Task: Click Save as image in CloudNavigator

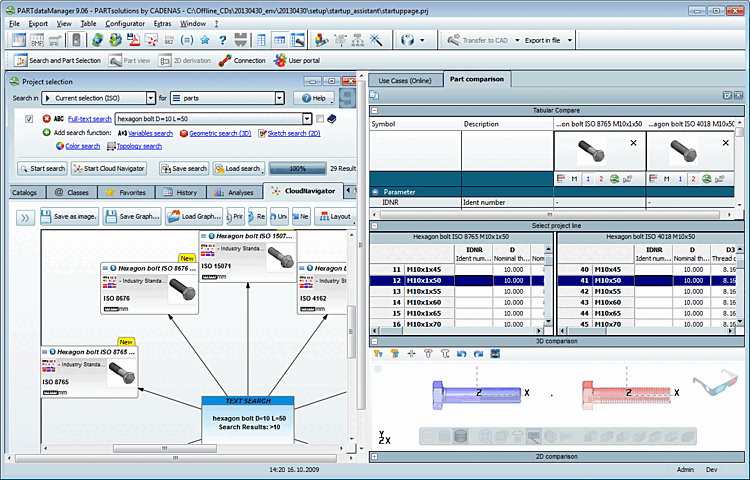Action: coord(69,217)
